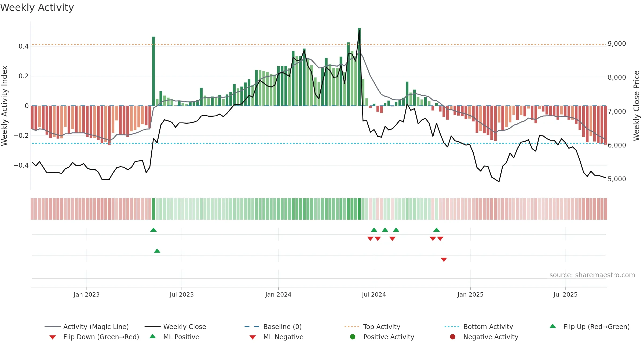Click Negative Activity red circle legend icon
The height and width of the screenshot is (362, 644).
(x=453, y=337)
